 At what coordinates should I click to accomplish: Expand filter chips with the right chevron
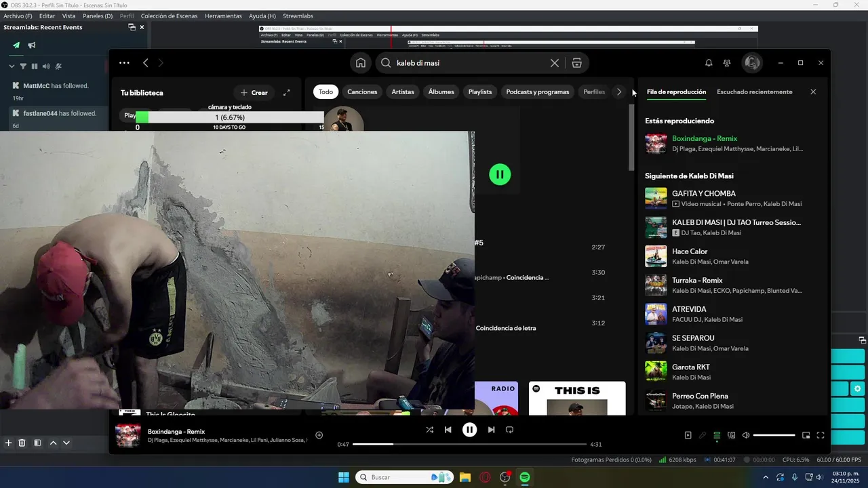(x=619, y=91)
